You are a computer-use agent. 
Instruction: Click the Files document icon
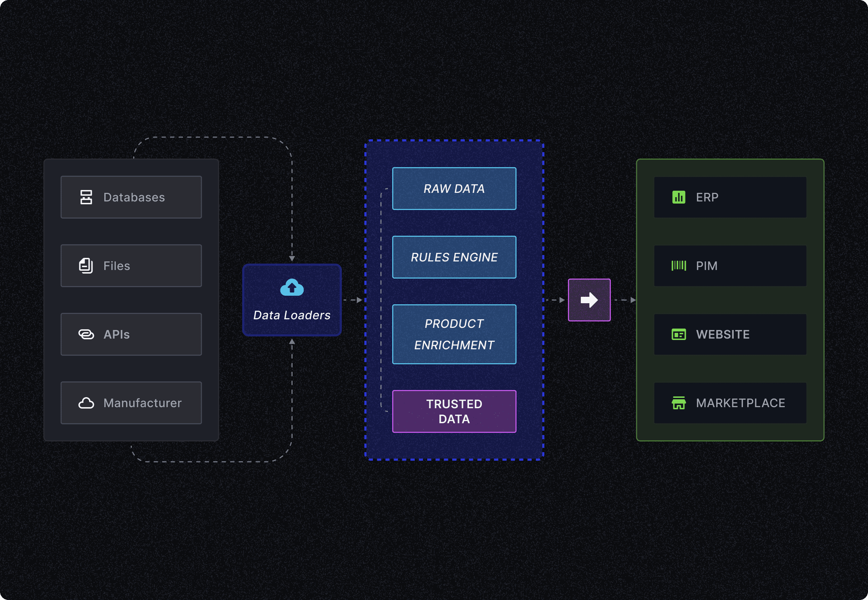(x=86, y=266)
